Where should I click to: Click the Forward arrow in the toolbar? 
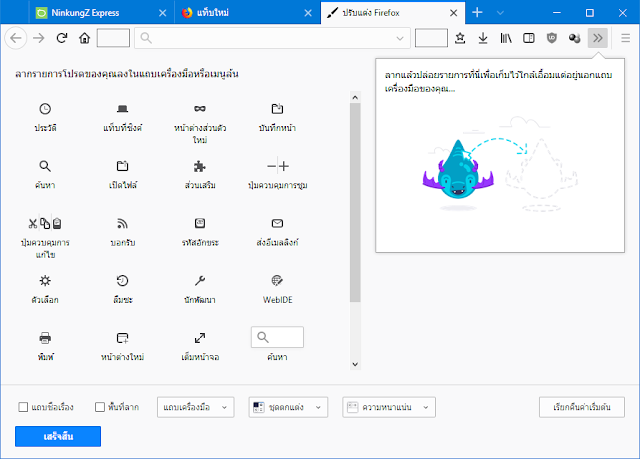(39, 38)
